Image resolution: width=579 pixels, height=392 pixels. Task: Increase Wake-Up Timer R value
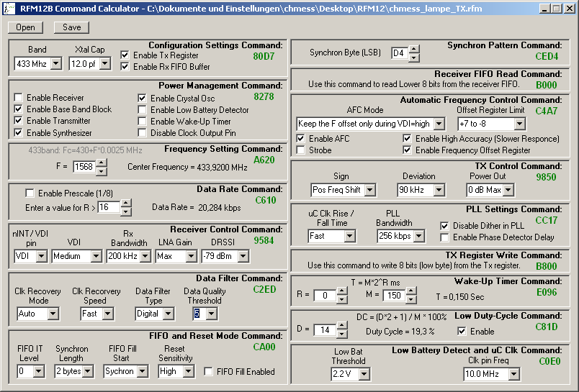point(342,291)
